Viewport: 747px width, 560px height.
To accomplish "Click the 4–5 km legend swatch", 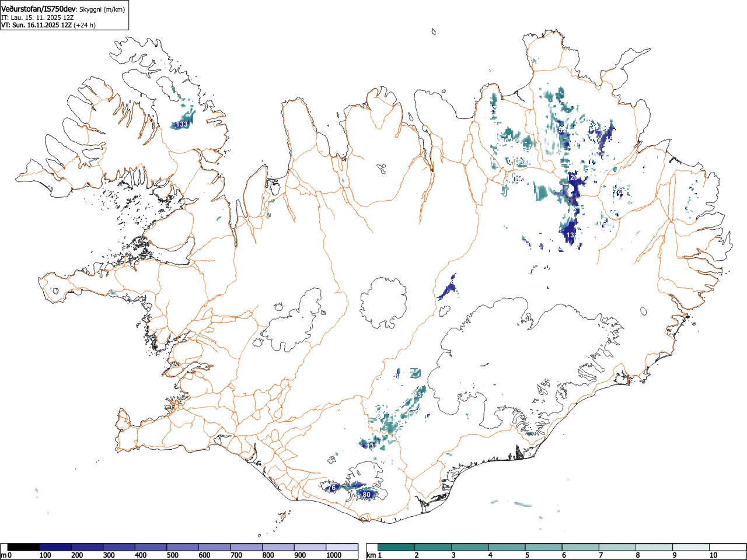I will click(507, 547).
